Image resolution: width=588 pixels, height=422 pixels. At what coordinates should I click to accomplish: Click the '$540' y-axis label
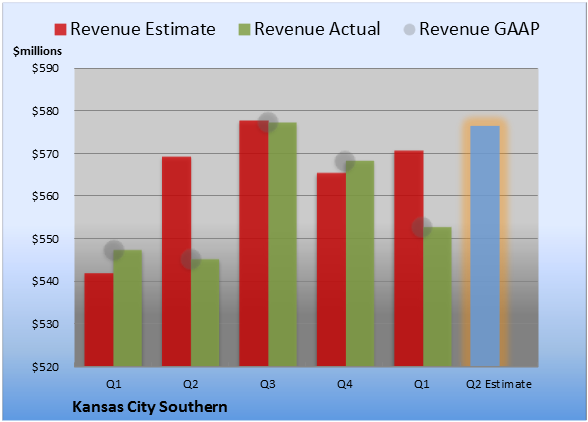click(x=45, y=281)
